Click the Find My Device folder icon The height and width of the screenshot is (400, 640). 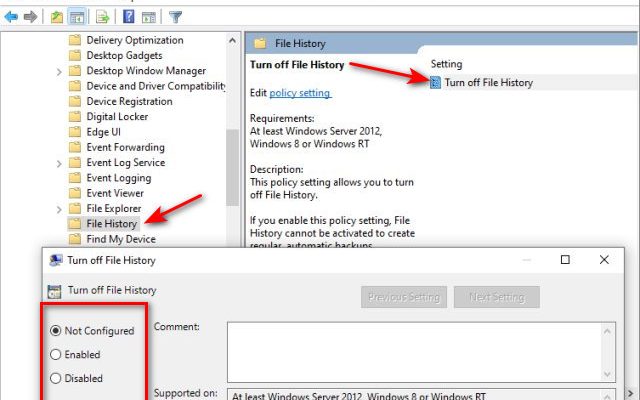coord(75,239)
